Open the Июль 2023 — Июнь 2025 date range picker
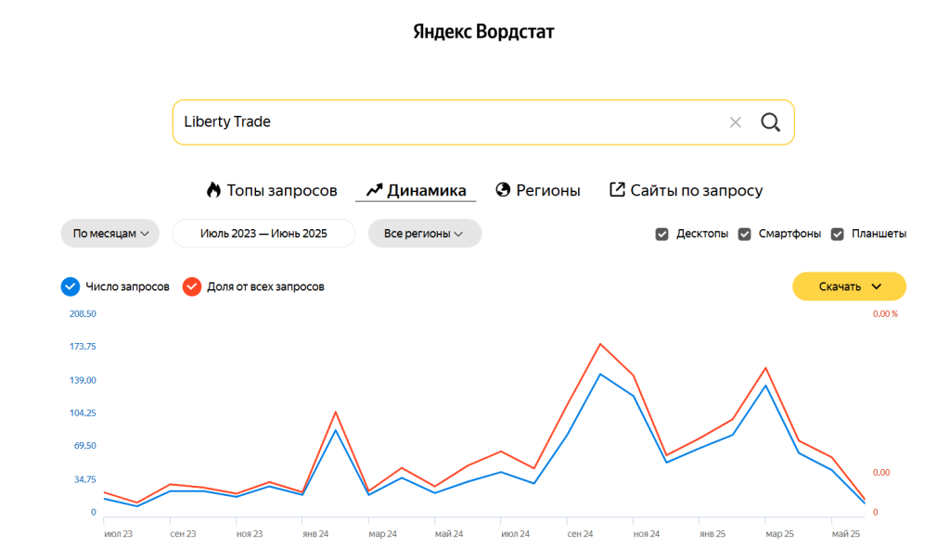The image size is (950, 560). click(x=263, y=234)
